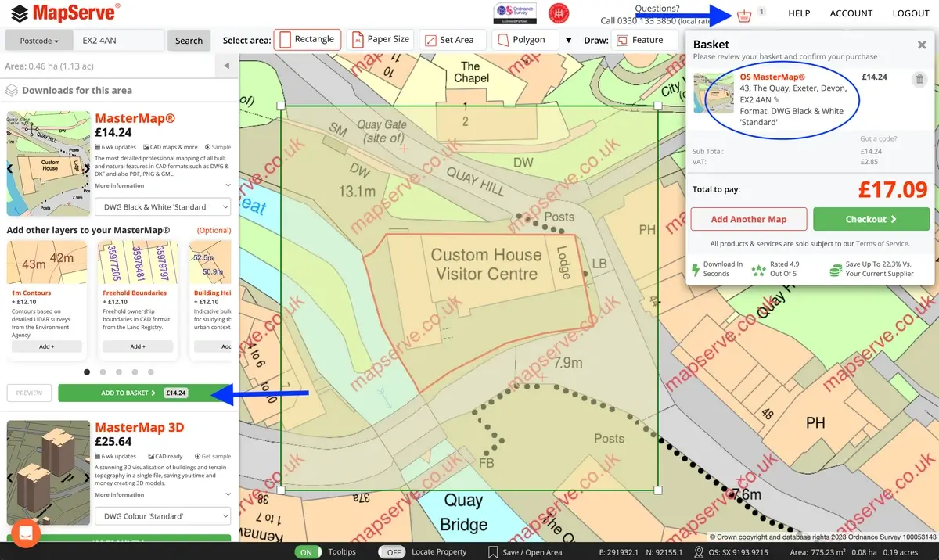Click the Search button

point(189,41)
